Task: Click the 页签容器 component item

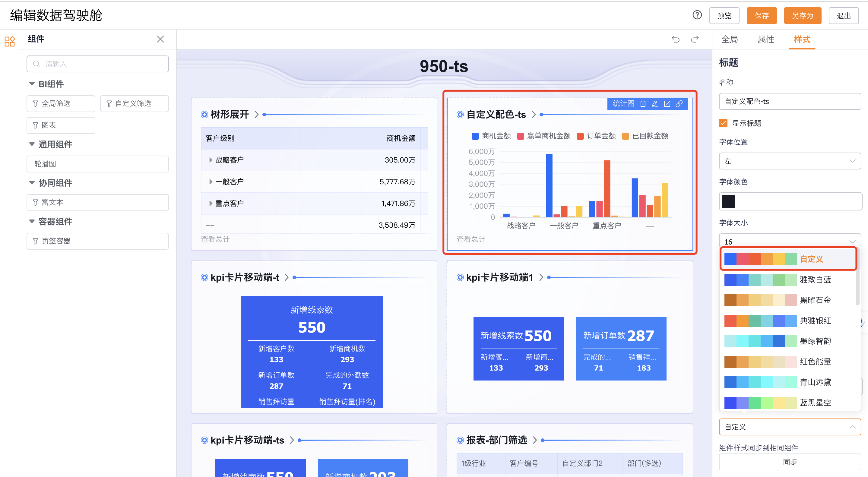Action: [x=97, y=241]
